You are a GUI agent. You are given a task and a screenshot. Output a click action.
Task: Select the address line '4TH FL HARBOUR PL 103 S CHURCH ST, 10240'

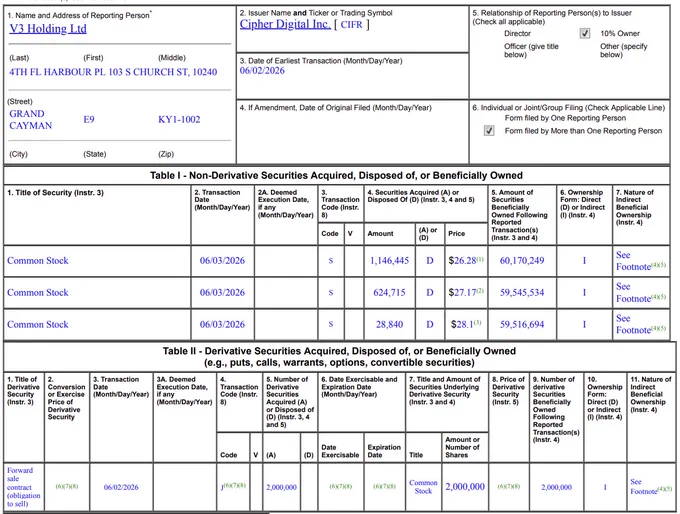[113, 72]
